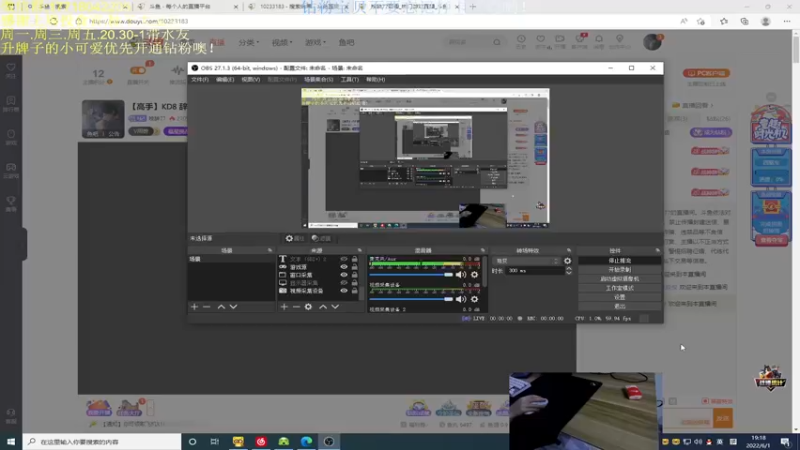The image size is (800, 450).
Task: Pop out the 混音器 dock panel icon
Action: tap(483, 251)
